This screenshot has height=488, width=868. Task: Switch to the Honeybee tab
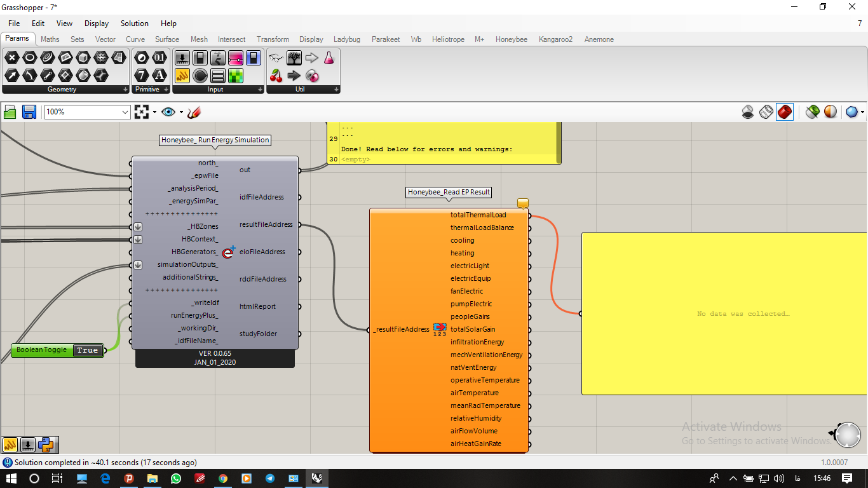point(512,39)
